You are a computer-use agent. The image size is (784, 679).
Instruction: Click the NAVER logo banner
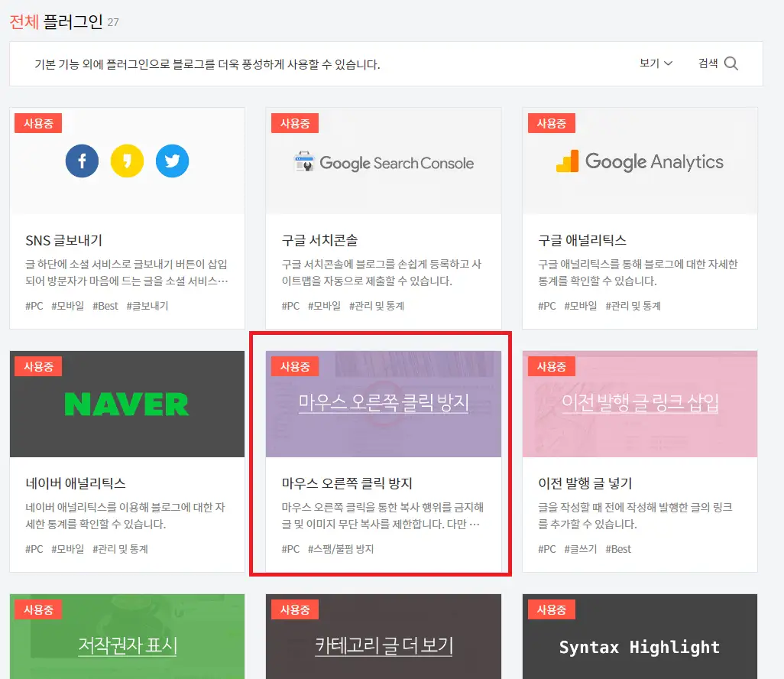(127, 404)
